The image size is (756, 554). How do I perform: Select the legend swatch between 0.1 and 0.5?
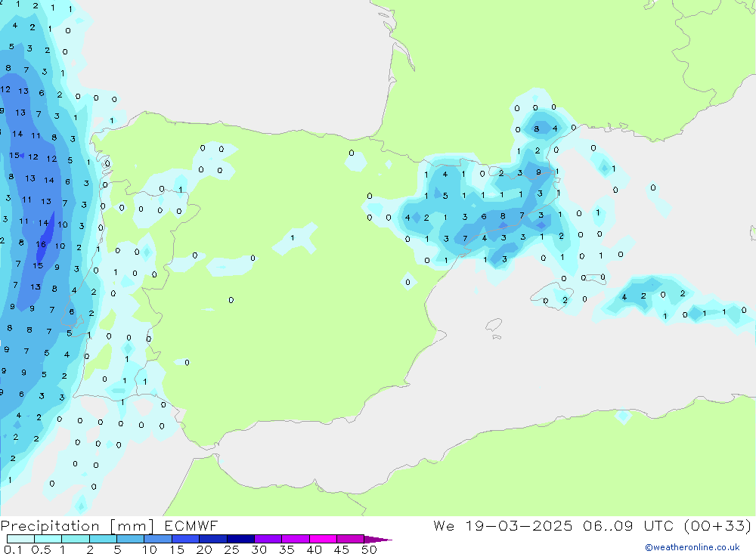coord(20,539)
